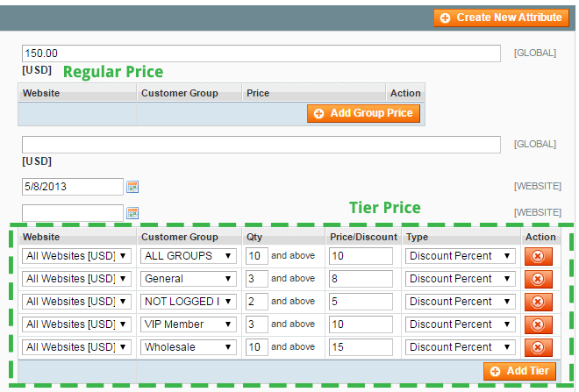Delete the Wholesale tier price row
The width and height of the screenshot is (579, 392).
(538, 347)
